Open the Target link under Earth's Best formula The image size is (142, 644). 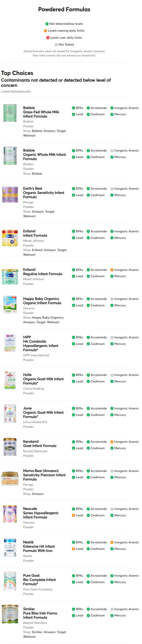(x=50, y=211)
